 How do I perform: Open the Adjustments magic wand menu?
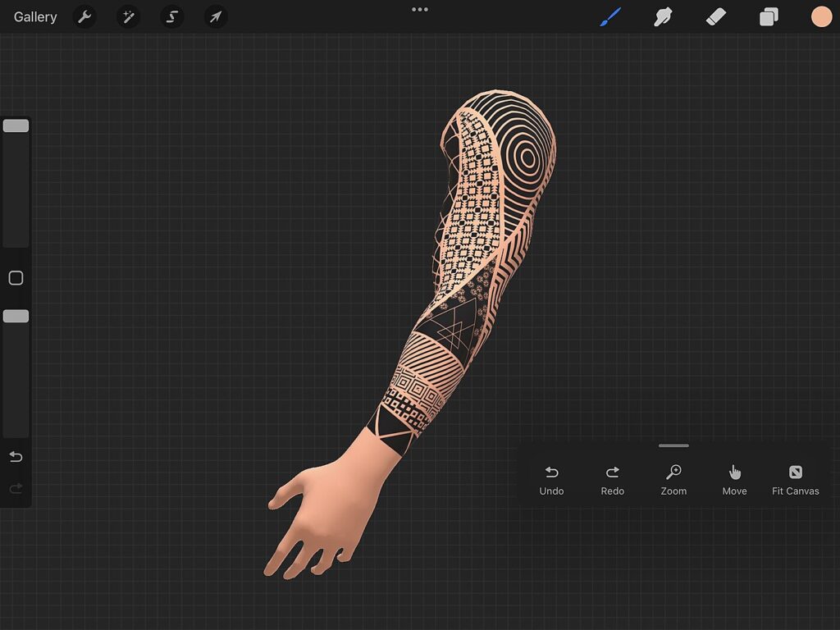point(128,16)
